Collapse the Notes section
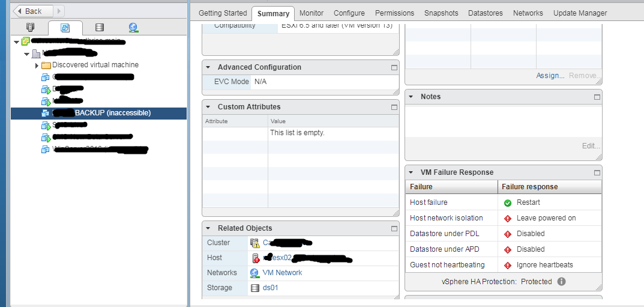This screenshot has height=307, width=644. click(x=411, y=97)
